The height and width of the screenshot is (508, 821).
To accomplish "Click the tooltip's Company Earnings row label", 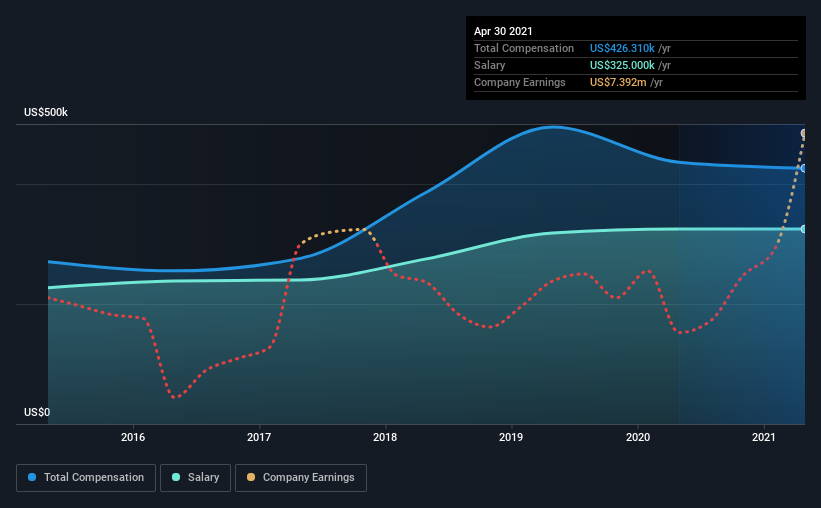I will tap(519, 82).
